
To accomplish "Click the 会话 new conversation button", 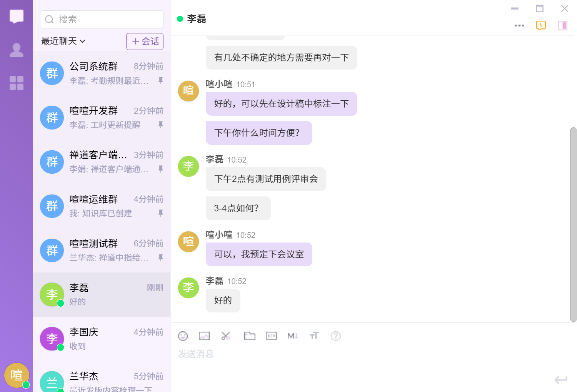I will (145, 42).
